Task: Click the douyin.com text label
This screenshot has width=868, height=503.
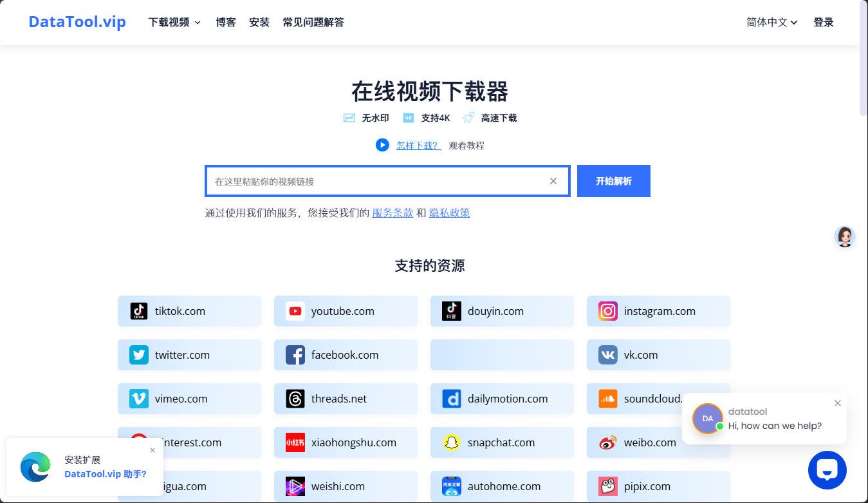Action: (x=495, y=311)
